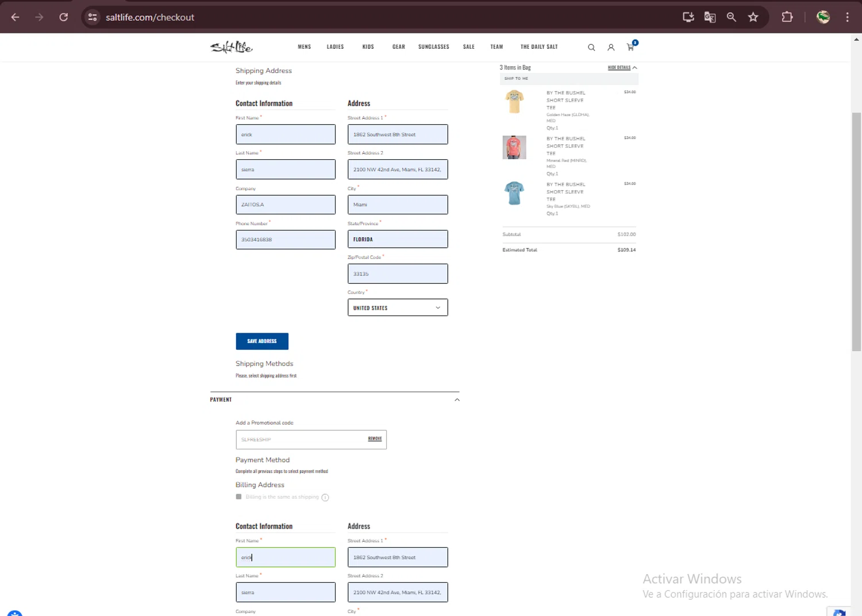
Task: Open the KIDS menu
Action: pos(368,47)
